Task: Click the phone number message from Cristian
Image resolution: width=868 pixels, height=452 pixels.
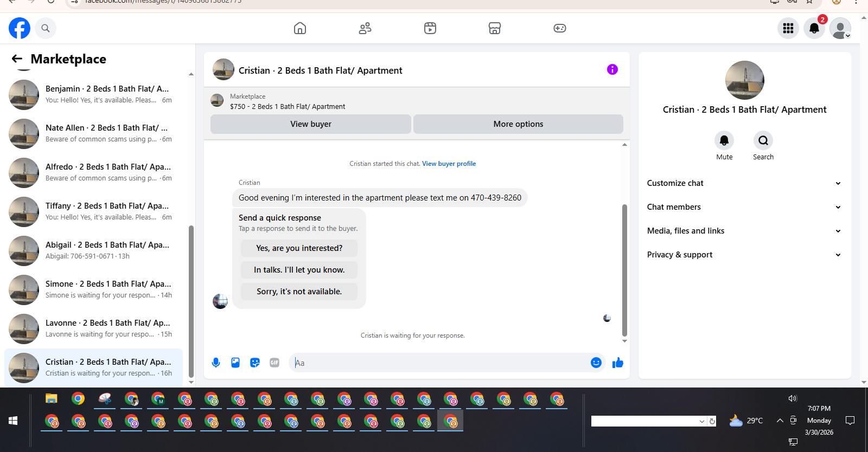Action: (x=380, y=198)
